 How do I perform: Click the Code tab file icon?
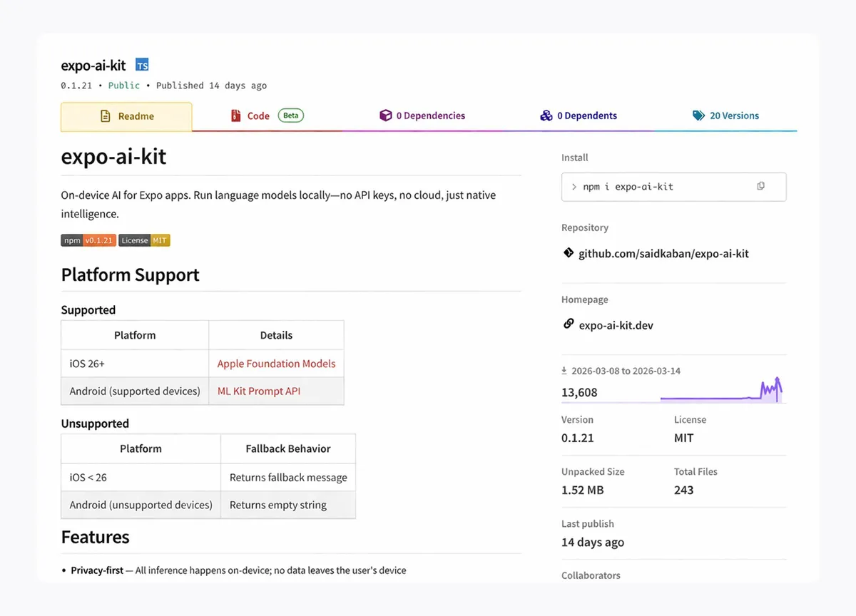[x=235, y=115]
